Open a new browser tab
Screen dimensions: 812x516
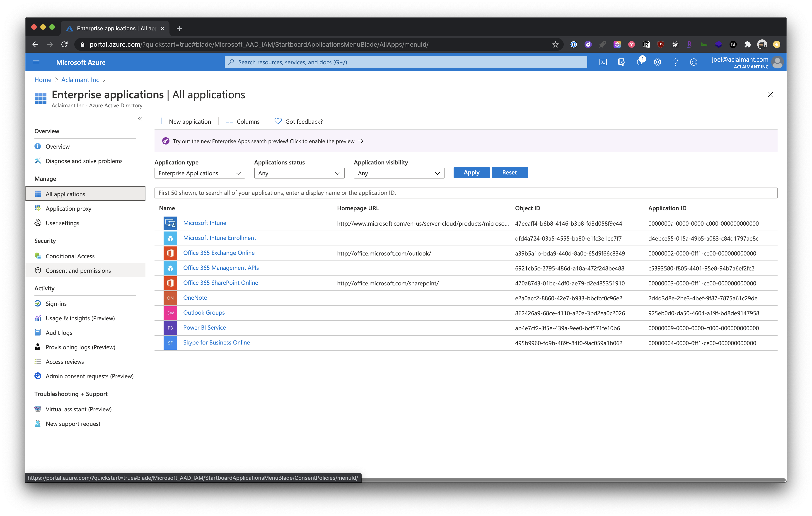tap(179, 29)
